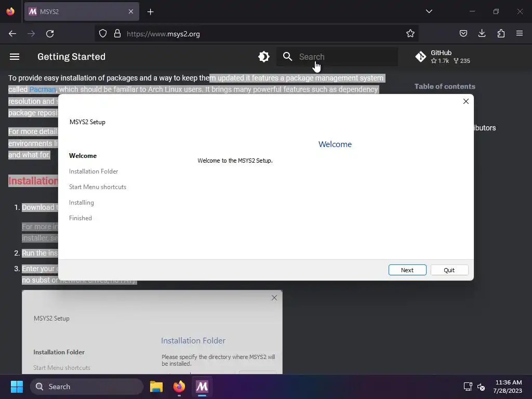
Task: Bookmark this page with the star
Action: coord(410,33)
